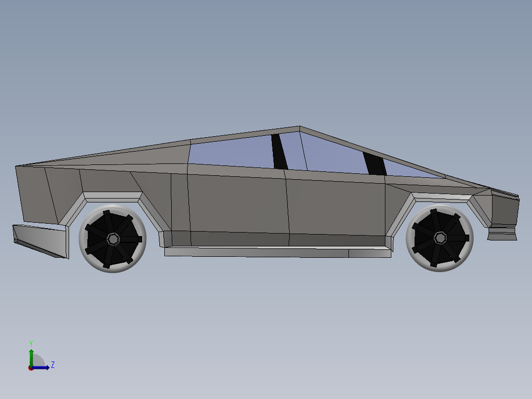Click the red origin ball of the orientation triad
532x399 pixels.
tap(31, 368)
